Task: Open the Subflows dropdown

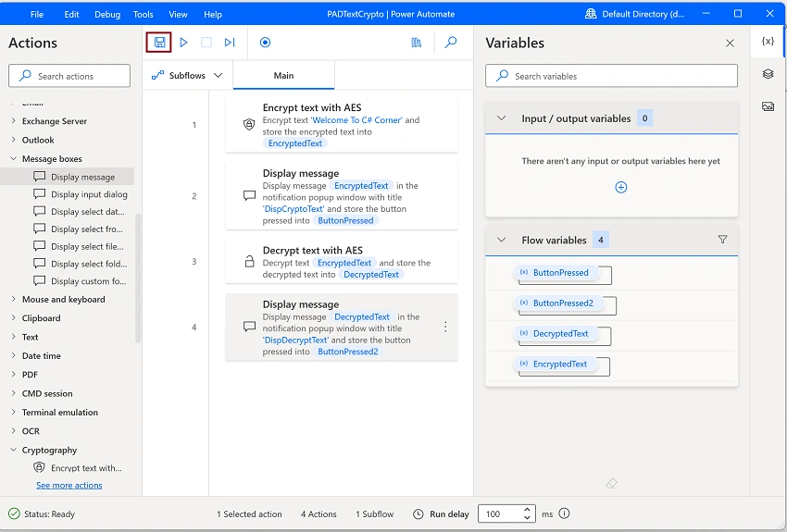Action: click(x=187, y=76)
